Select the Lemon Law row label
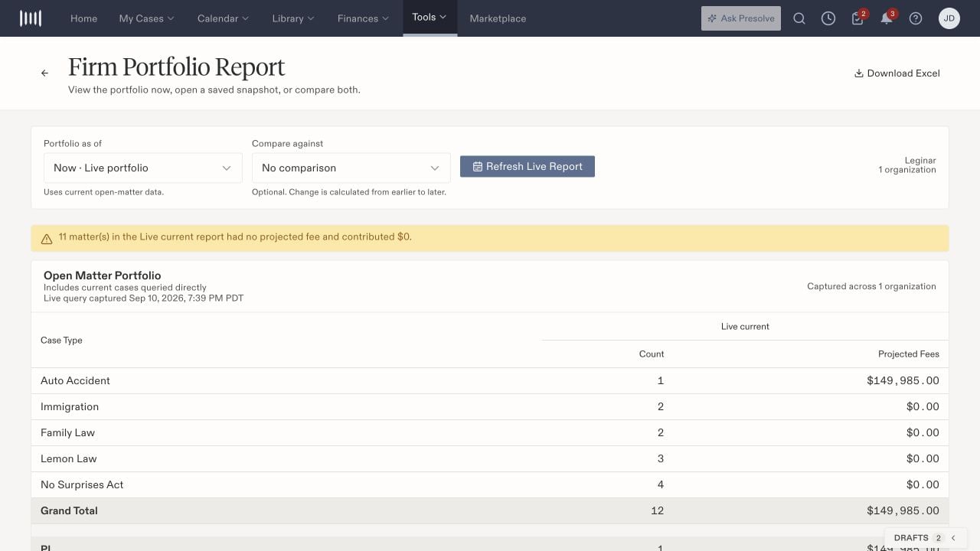 tap(69, 458)
